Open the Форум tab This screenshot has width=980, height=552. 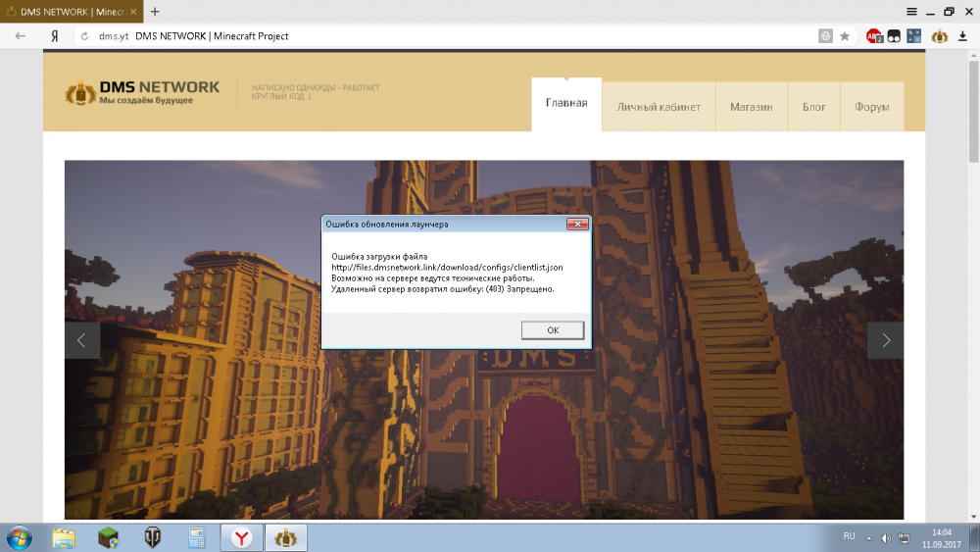pos(871,107)
